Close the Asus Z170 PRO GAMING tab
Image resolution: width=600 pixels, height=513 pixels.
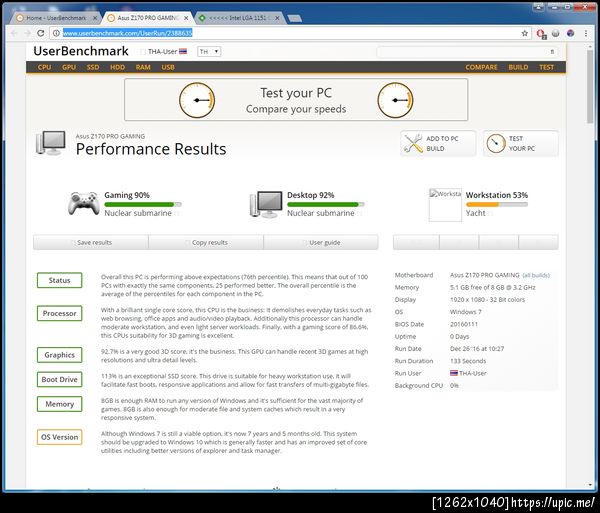coord(186,18)
